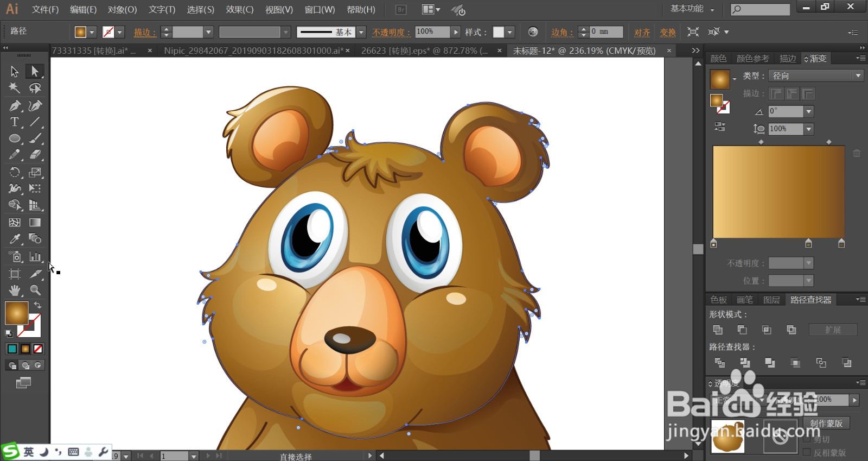This screenshot has width=868, height=461.
Task: Open the fill swatch dropdown in control bar
Action: coord(92,32)
